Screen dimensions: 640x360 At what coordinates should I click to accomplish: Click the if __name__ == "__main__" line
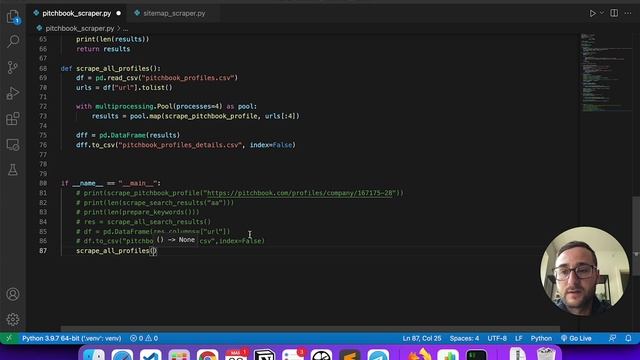111,183
